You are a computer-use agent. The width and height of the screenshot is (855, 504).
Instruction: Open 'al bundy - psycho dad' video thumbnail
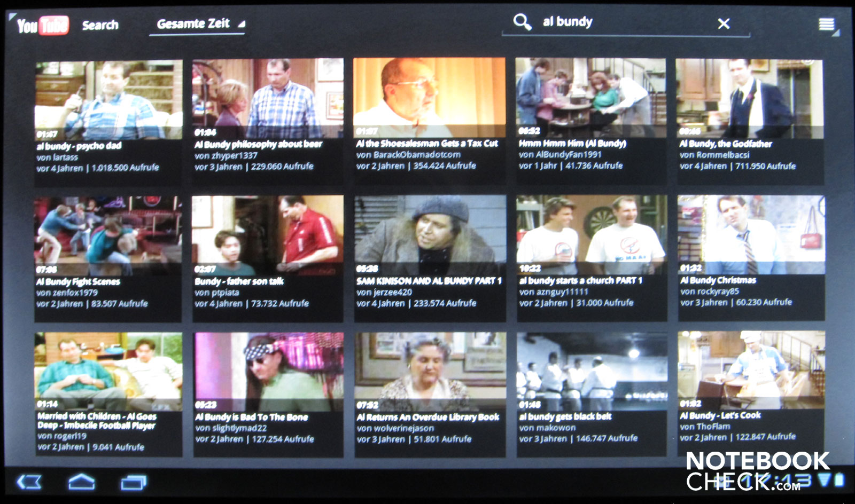108,100
